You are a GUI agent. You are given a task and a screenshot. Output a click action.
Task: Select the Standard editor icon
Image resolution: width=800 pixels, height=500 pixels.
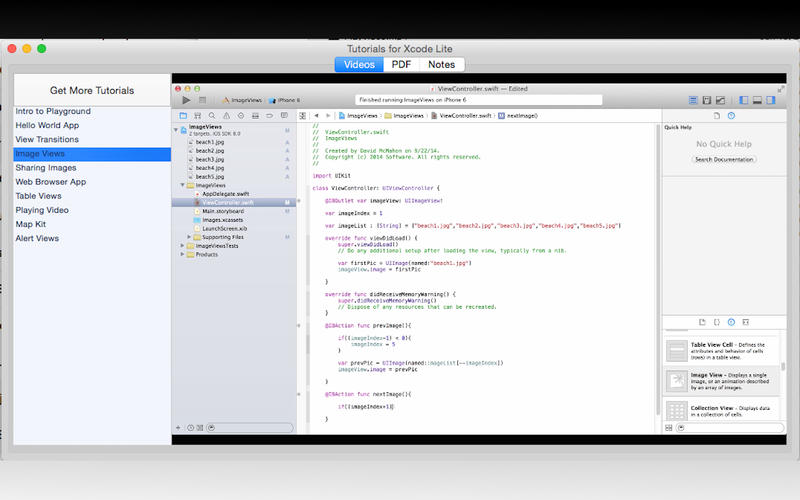(x=693, y=101)
